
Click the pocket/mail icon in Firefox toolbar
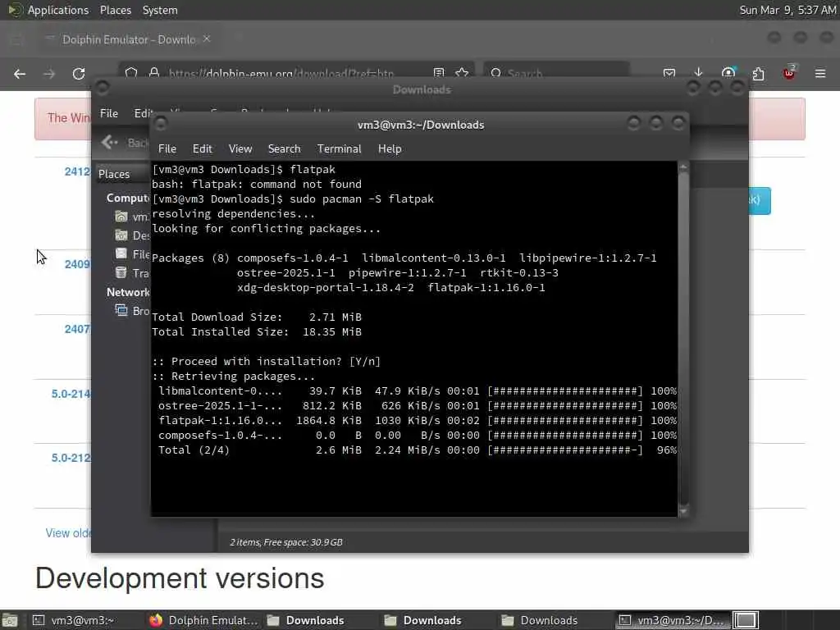click(669, 73)
